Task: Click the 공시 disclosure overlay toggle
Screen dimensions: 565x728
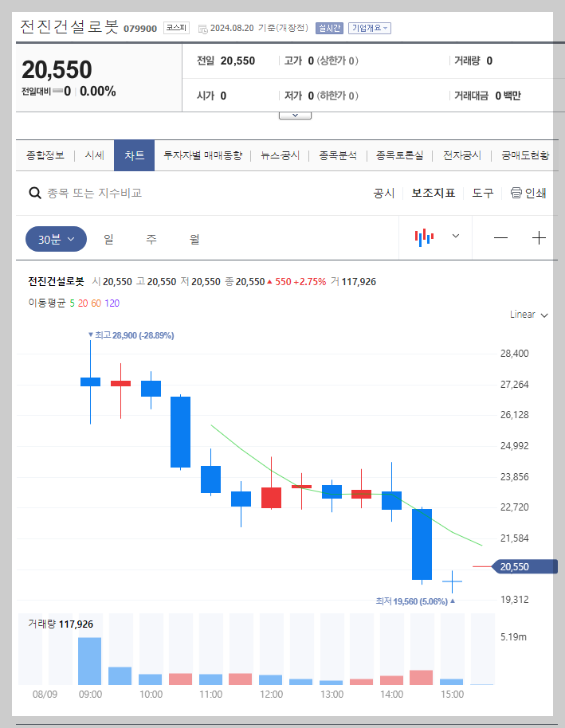Action: pos(384,193)
